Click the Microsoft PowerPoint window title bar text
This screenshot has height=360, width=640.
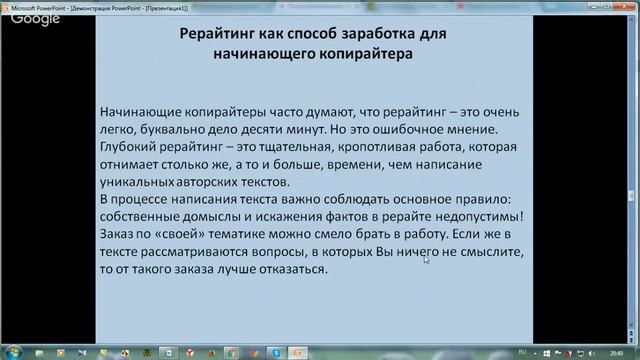(100, 8)
